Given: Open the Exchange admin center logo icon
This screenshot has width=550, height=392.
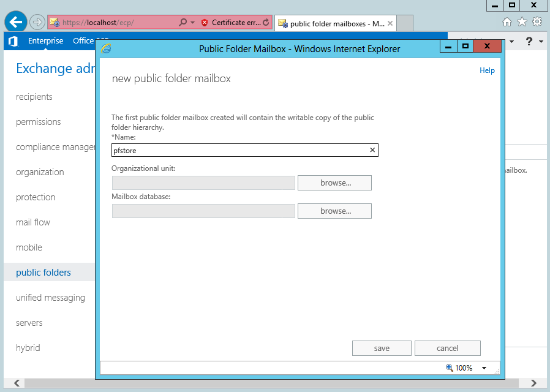Looking at the screenshot, I should coord(13,41).
